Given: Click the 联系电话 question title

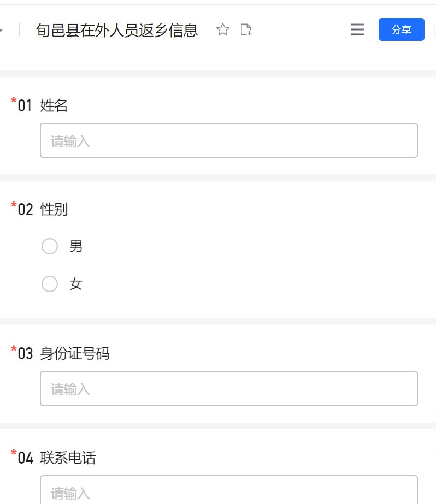Looking at the screenshot, I should tap(68, 458).
